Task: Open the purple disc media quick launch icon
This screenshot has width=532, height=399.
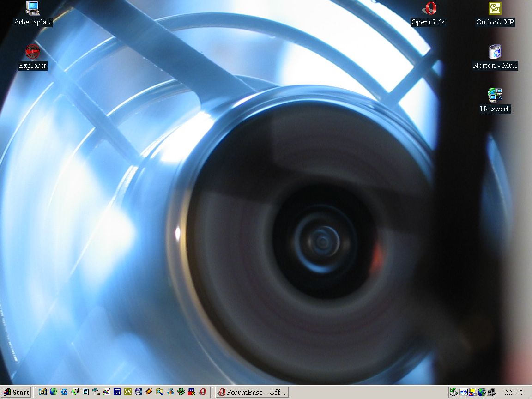Action: tap(139, 392)
